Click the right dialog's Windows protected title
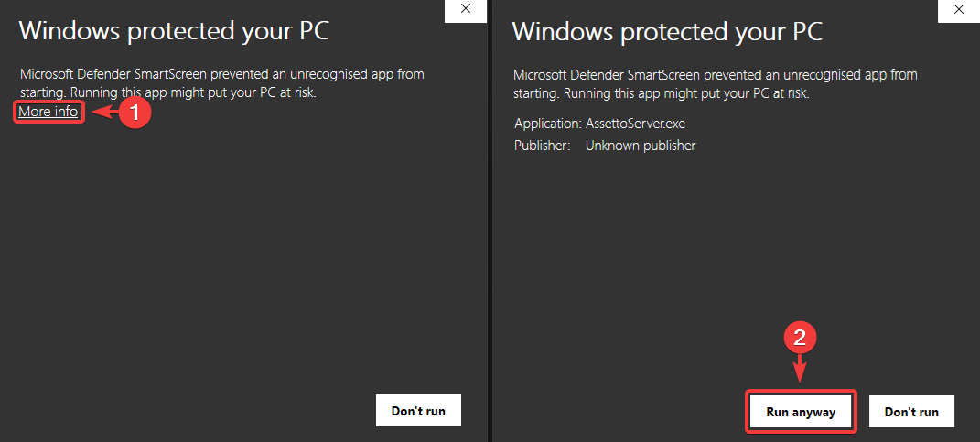The width and height of the screenshot is (980, 442). 667,31
